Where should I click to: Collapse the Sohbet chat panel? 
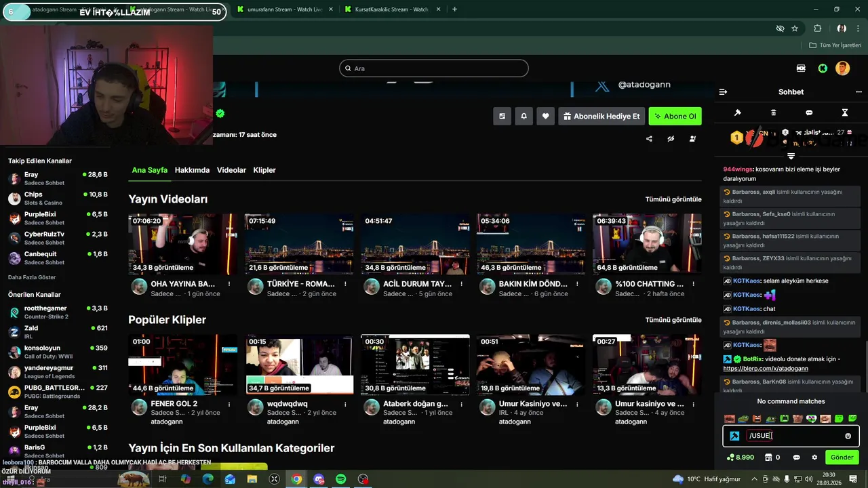(x=723, y=92)
